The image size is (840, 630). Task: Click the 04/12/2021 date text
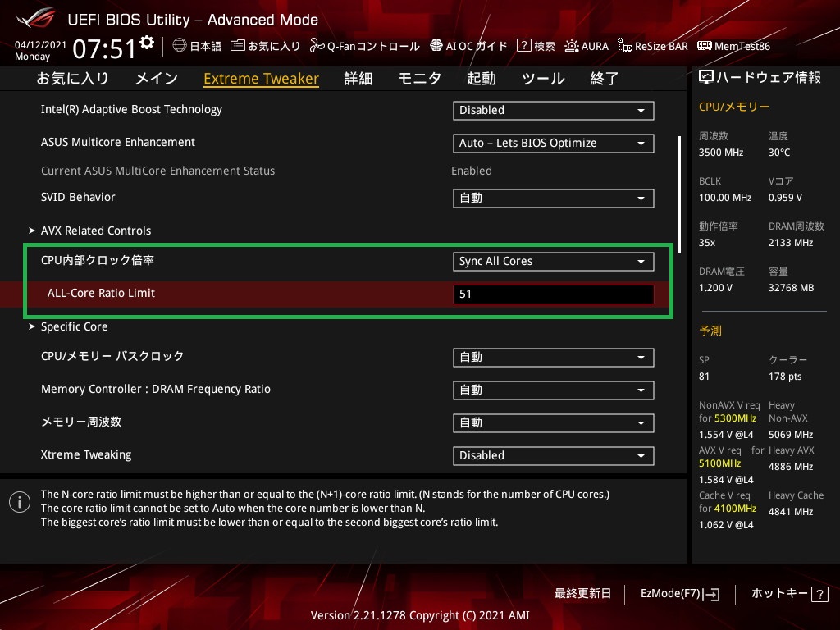(x=41, y=45)
